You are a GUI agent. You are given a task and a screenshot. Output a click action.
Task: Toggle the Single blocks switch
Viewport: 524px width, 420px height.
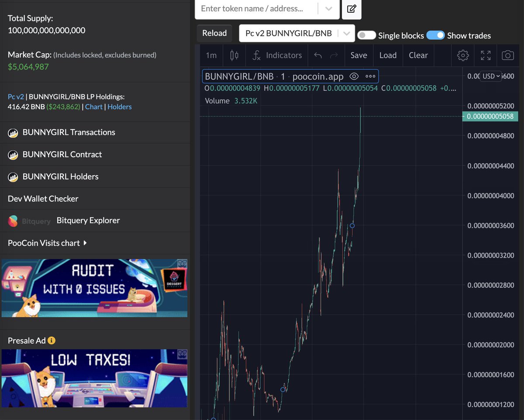tap(366, 35)
